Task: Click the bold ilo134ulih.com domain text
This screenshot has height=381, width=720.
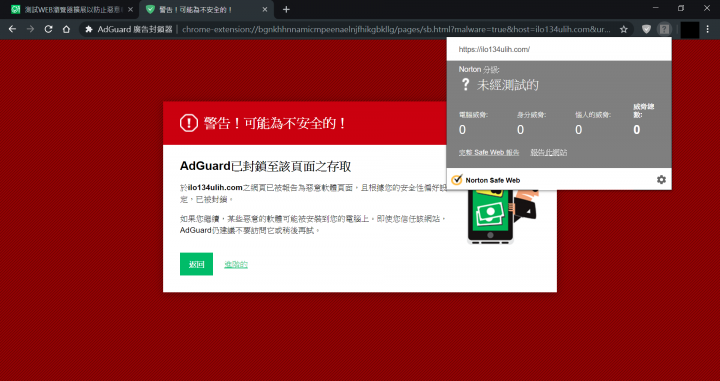Action: pyautogui.click(x=215, y=187)
